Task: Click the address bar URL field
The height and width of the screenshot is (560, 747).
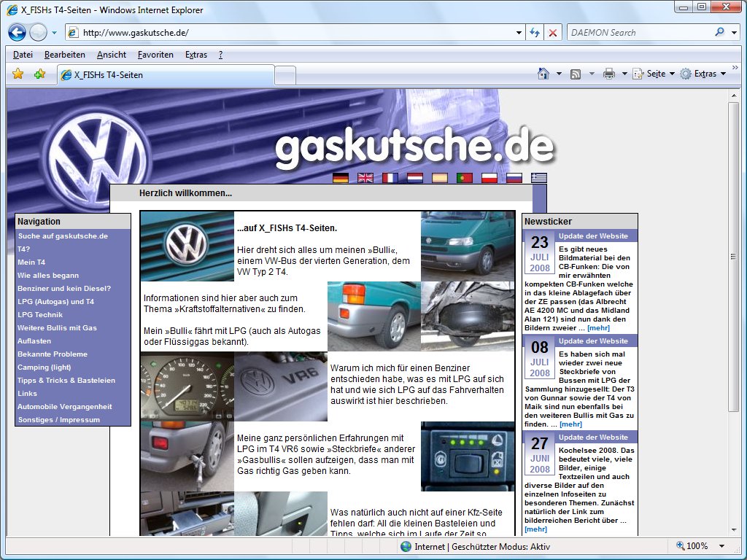Action: (290, 33)
